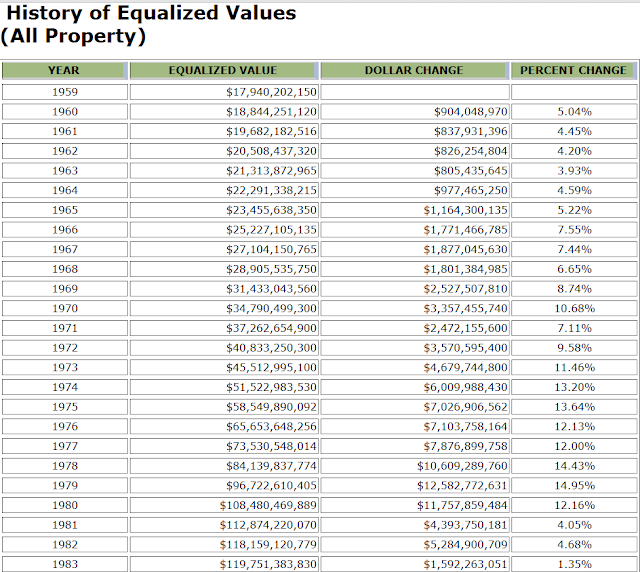
Task: Click percent change 1.35%
Action: [574, 564]
